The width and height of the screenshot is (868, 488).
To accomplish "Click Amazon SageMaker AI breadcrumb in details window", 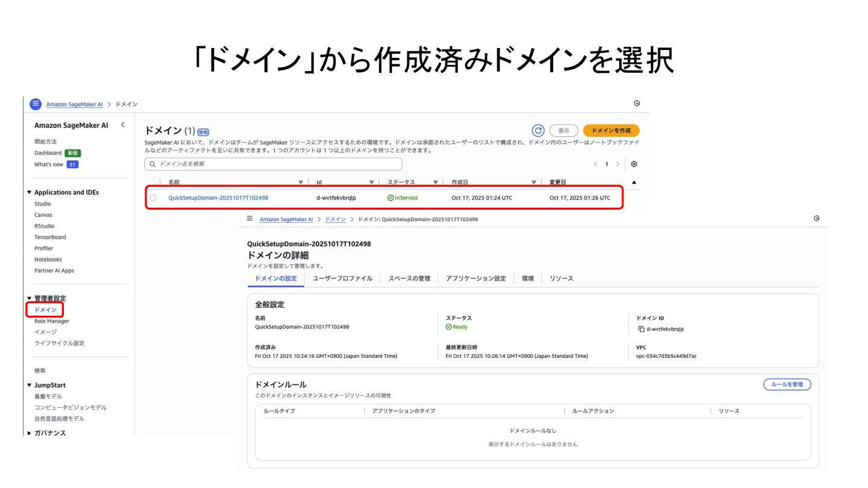I will pyautogui.click(x=286, y=219).
